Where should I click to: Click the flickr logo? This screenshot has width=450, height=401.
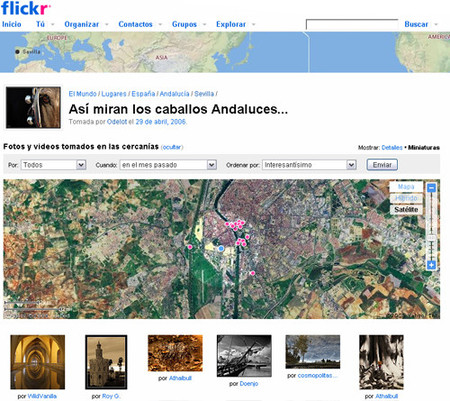[x=26, y=8]
